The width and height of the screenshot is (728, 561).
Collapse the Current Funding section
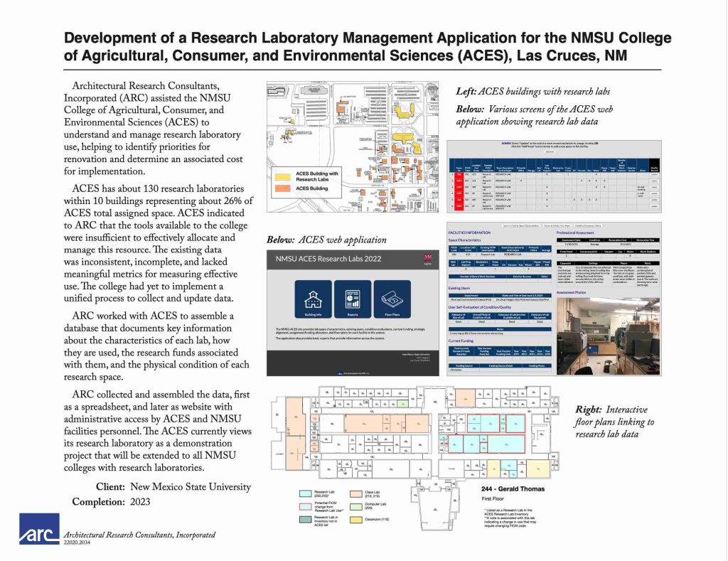(x=461, y=341)
